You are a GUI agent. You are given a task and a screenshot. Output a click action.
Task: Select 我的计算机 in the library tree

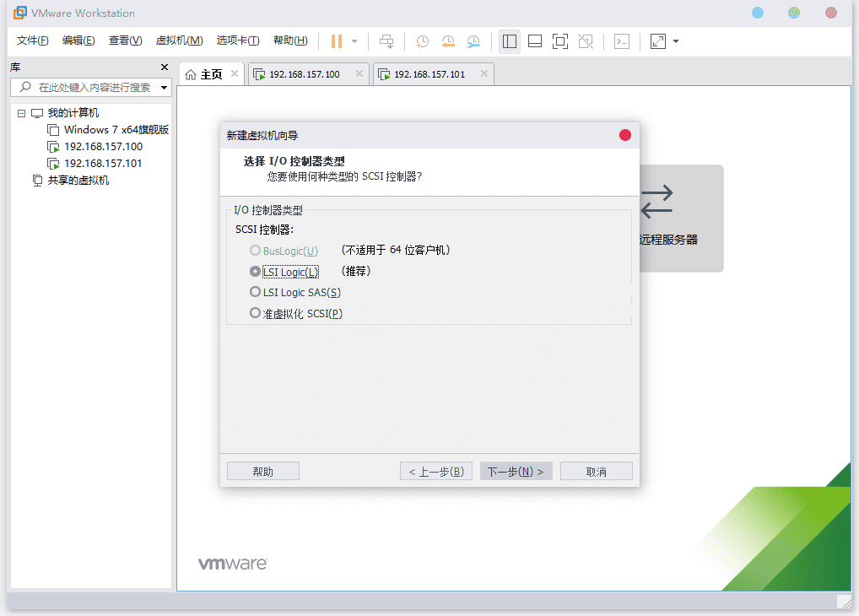click(x=73, y=113)
